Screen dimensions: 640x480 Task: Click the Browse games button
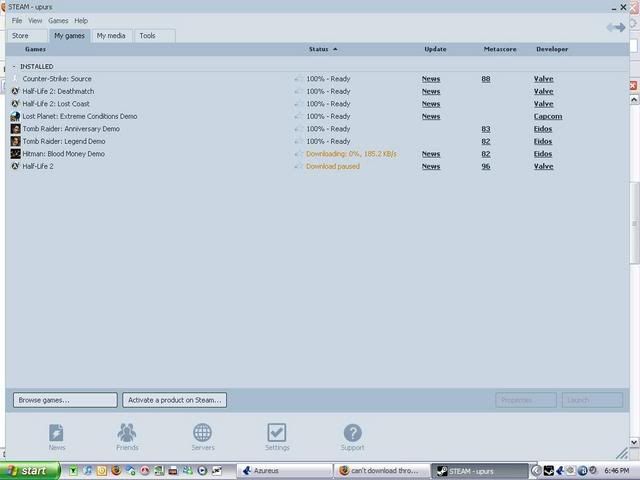click(65, 400)
